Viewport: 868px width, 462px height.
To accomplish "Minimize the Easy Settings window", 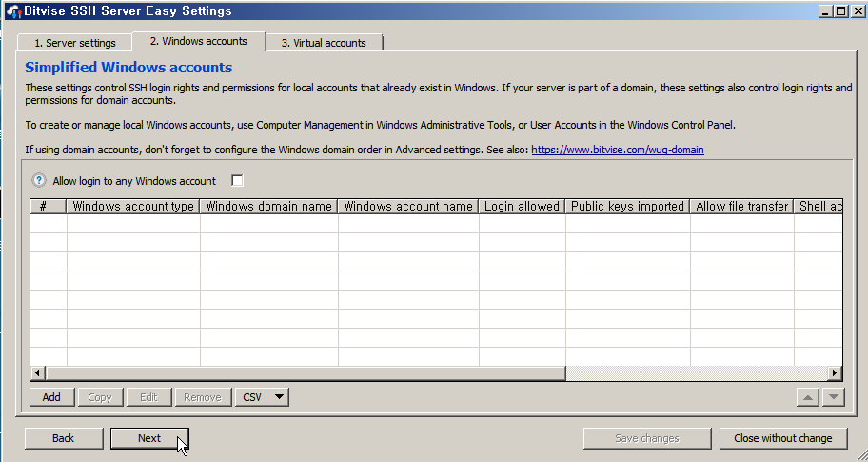I will (x=825, y=11).
